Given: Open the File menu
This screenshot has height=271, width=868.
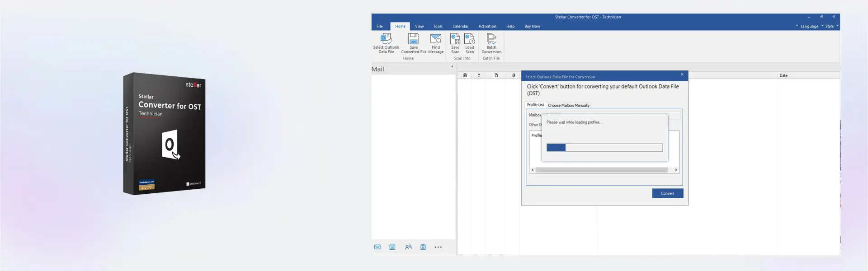Looking at the screenshot, I should pos(380,26).
